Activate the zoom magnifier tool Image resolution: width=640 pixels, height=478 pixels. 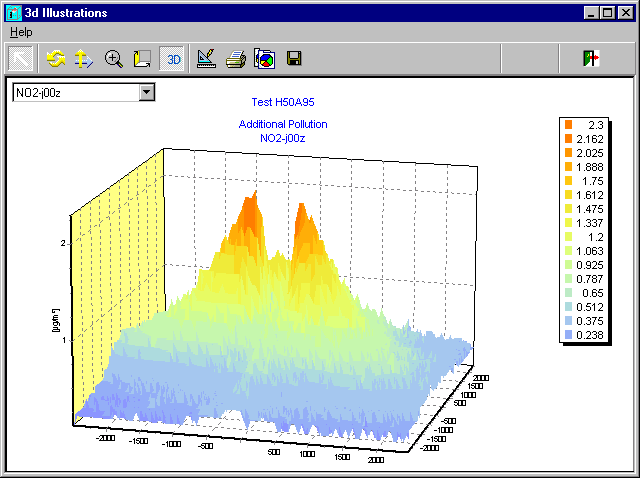[113, 59]
